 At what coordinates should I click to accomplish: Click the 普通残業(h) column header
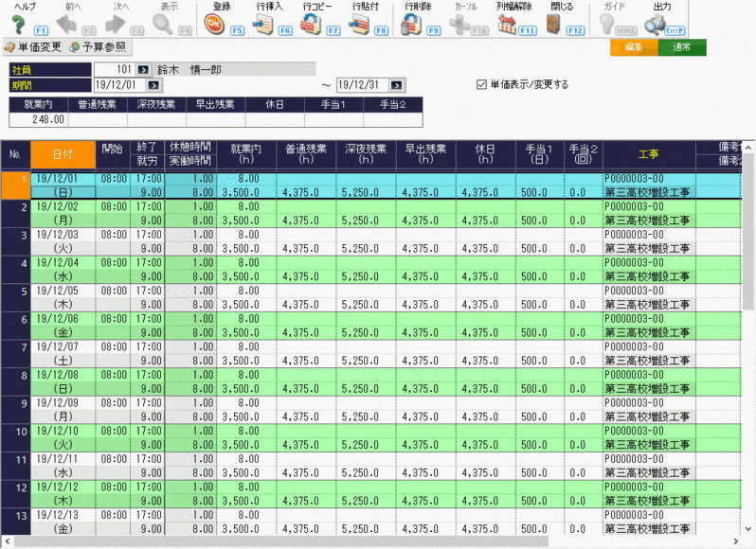306,154
